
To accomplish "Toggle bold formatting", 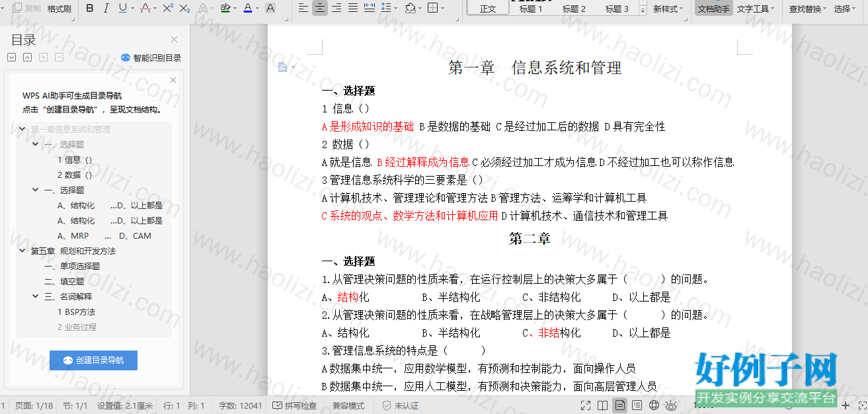I will point(90,9).
